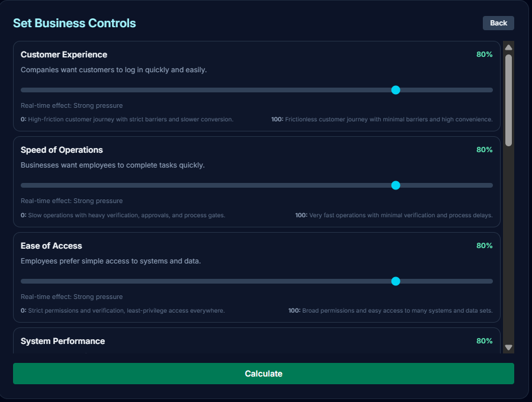This screenshot has height=402, width=532.
Task: Click the System Performance 80% value
Action: [x=484, y=341]
